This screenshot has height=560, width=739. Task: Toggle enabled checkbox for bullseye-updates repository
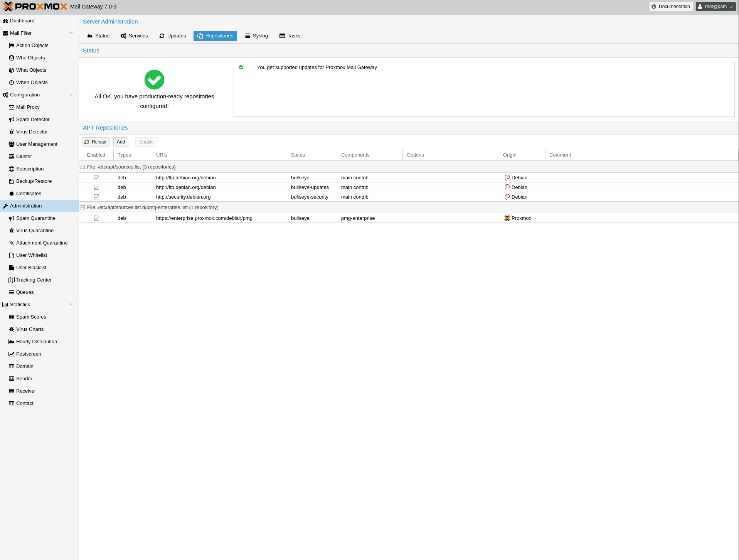pyautogui.click(x=96, y=187)
